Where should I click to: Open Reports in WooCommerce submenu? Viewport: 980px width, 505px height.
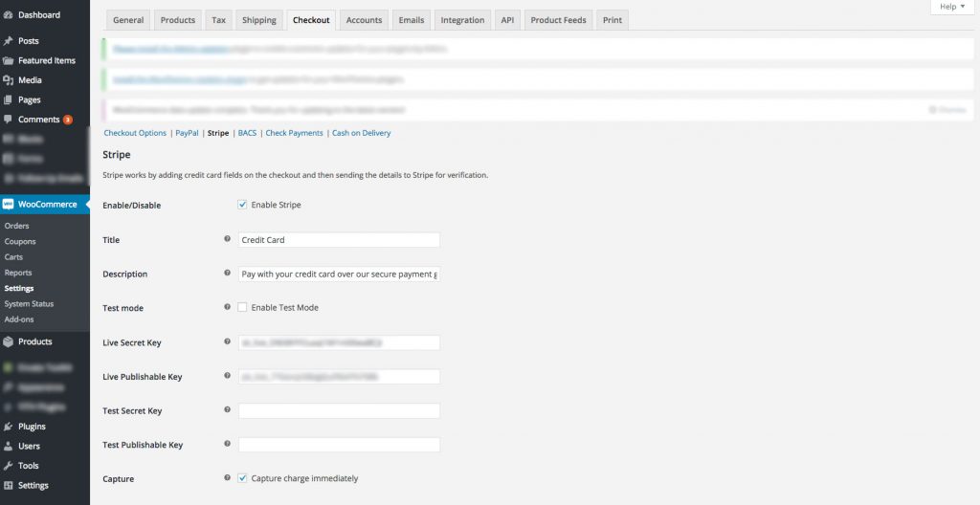(x=18, y=273)
